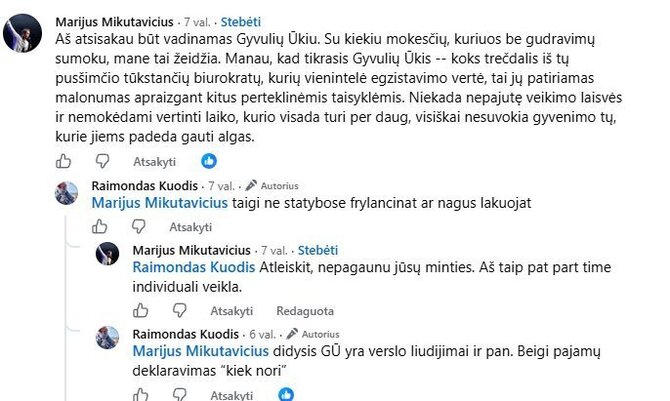View blue like reaction on last reply
The image size is (670, 401).
tap(286, 394)
